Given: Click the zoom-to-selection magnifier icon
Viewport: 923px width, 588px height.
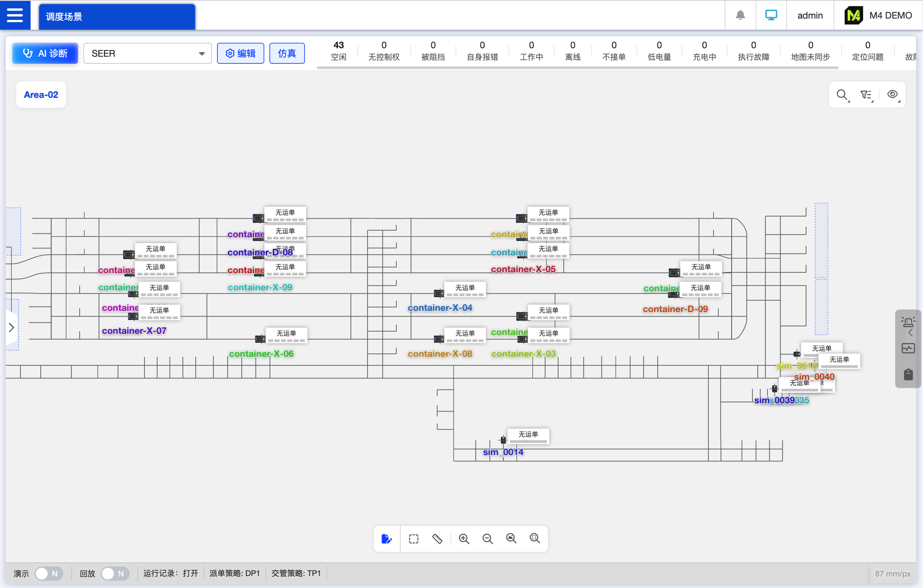Looking at the screenshot, I should (535, 538).
